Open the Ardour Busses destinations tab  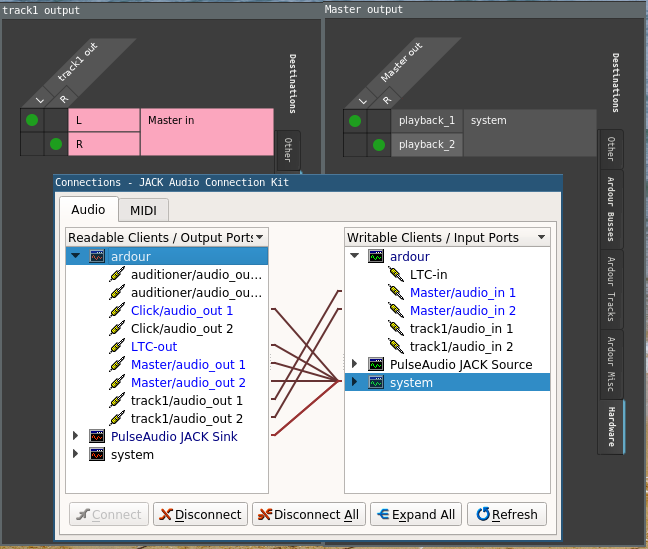(x=610, y=209)
